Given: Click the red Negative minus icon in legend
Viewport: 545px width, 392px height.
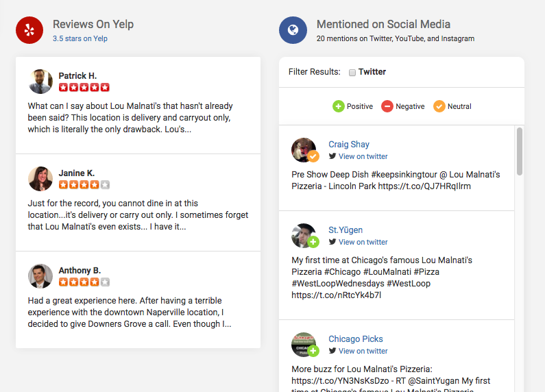Looking at the screenshot, I should [387, 106].
